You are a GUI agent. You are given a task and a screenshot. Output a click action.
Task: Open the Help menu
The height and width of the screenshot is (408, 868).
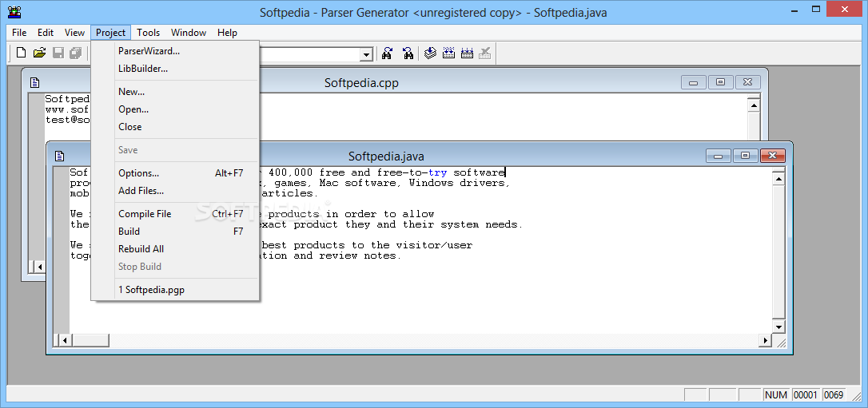click(x=227, y=33)
